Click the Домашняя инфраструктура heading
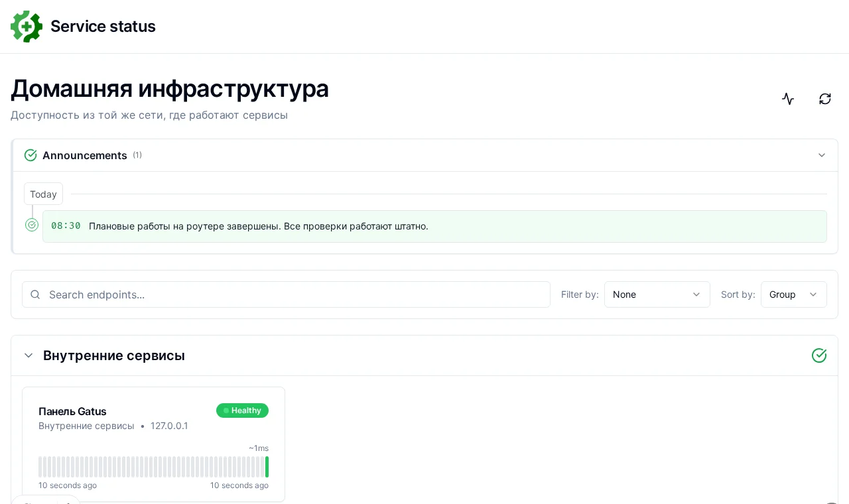 (x=170, y=88)
